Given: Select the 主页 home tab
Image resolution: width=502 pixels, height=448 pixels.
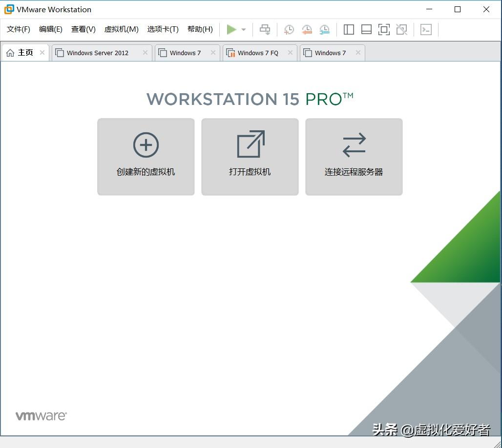Looking at the screenshot, I should click(22, 53).
